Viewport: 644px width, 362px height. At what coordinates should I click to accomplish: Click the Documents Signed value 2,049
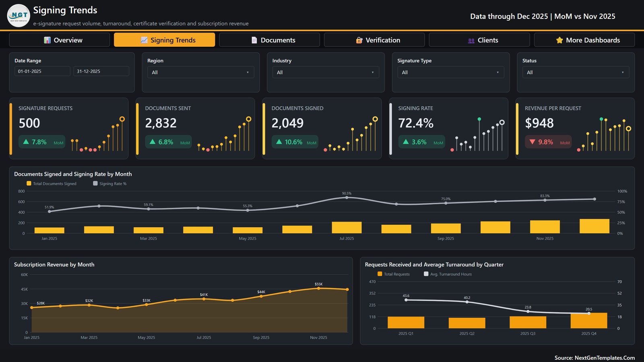(287, 123)
